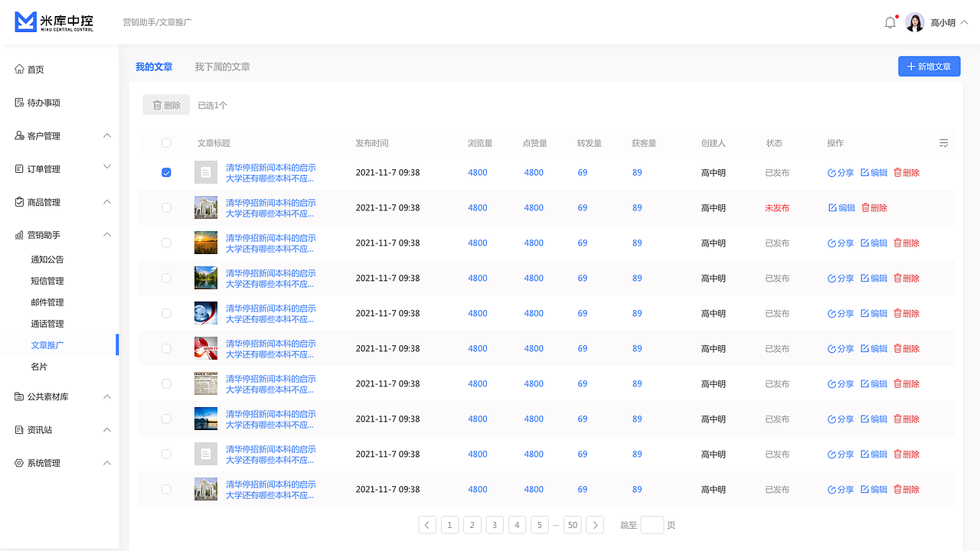
Task: Switch to the 我下属的文章 tab
Action: pyautogui.click(x=222, y=67)
